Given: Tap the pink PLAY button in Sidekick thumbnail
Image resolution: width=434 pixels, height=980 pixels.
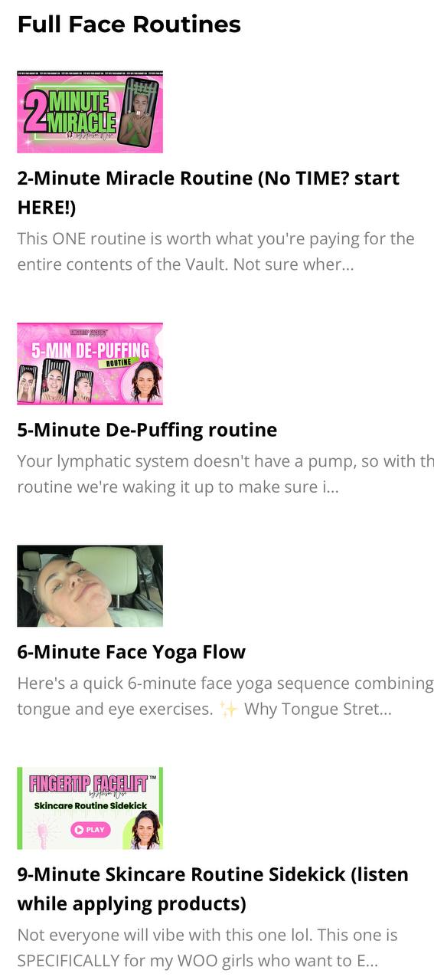Looking at the screenshot, I should coord(90,829).
